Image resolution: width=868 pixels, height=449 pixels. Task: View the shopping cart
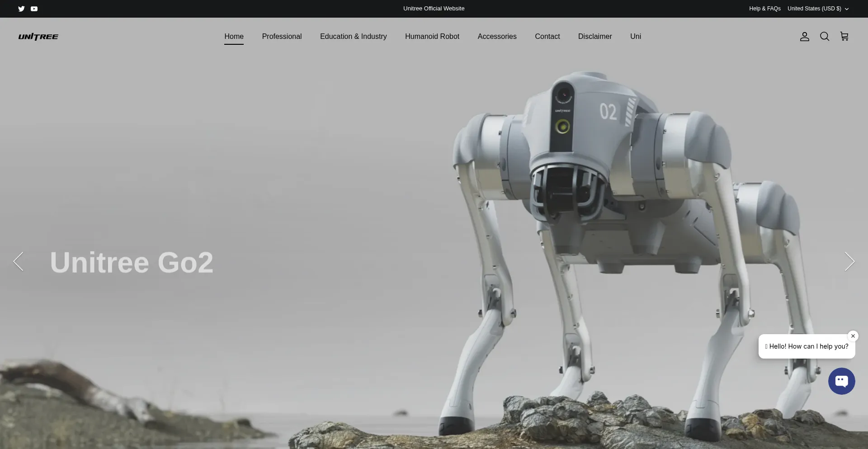click(x=844, y=36)
